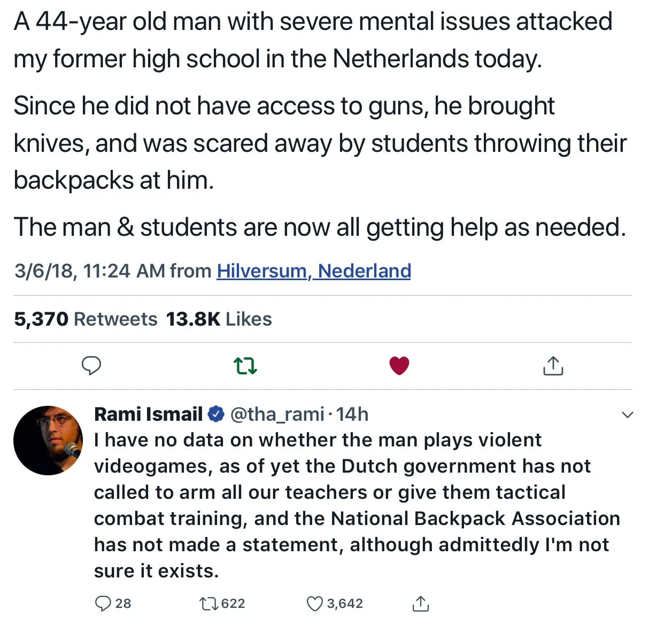The width and height of the screenshot is (672, 625).
Task: Click the Rami Ismail display name
Action: click(x=148, y=414)
